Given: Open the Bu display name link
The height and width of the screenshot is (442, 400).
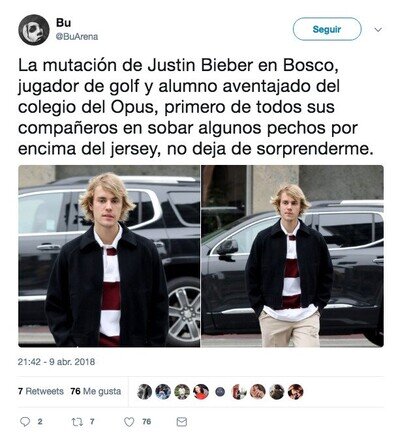Looking at the screenshot, I should 63,23.
